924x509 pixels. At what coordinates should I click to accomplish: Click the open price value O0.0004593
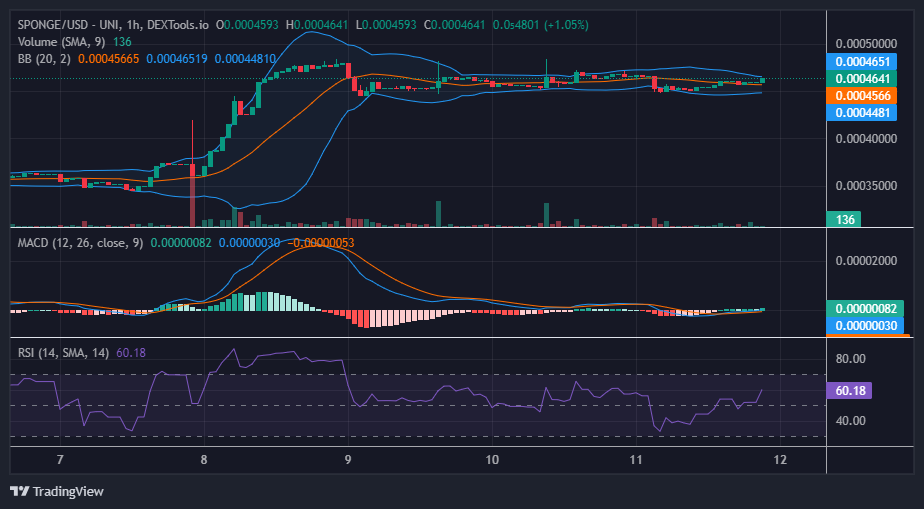point(250,25)
